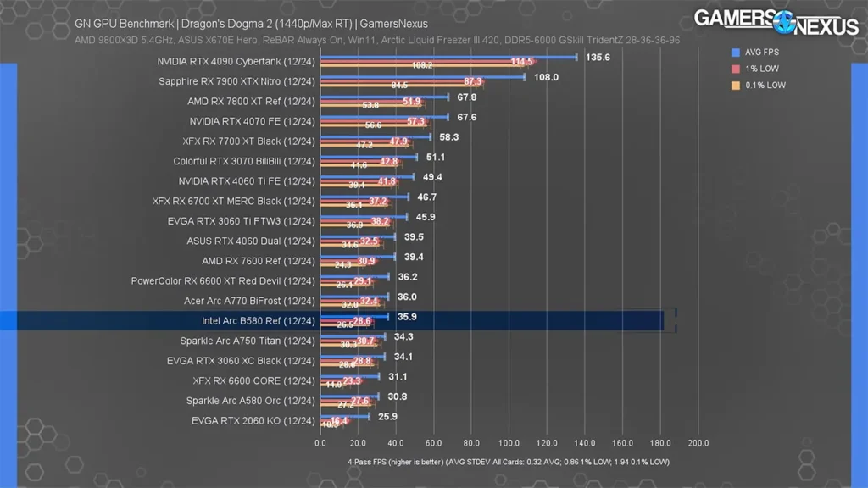Click the 39.5 average FPS value
868x488 pixels.
coord(414,237)
